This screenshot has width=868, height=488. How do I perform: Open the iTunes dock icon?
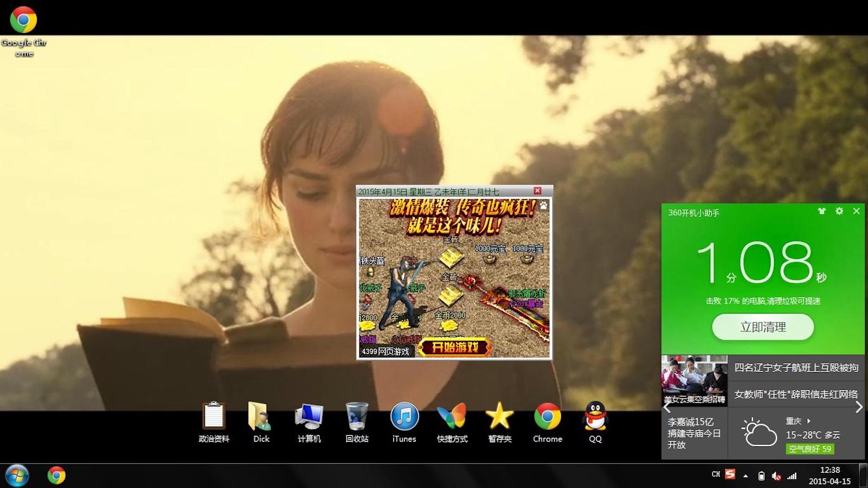(x=404, y=418)
